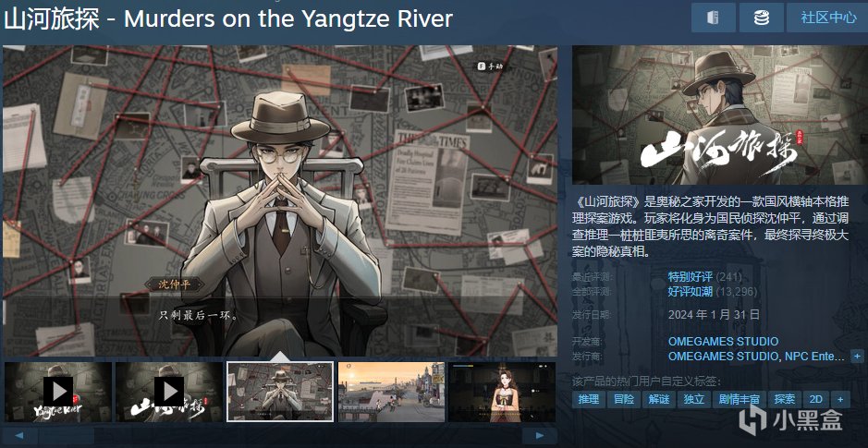Open OMEGAMES STUDIO developer link

723,341
